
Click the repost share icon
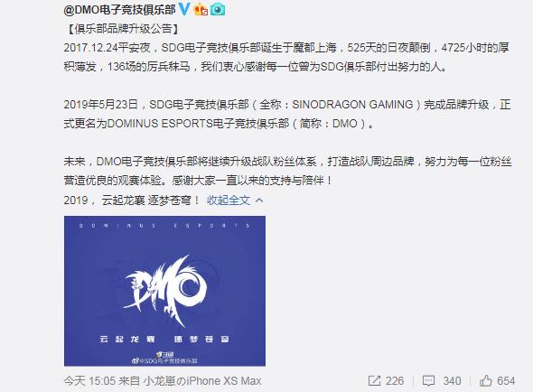point(374,381)
